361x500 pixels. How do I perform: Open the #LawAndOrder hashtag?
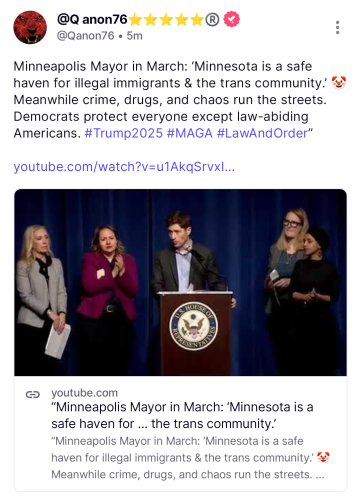click(262, 133)
